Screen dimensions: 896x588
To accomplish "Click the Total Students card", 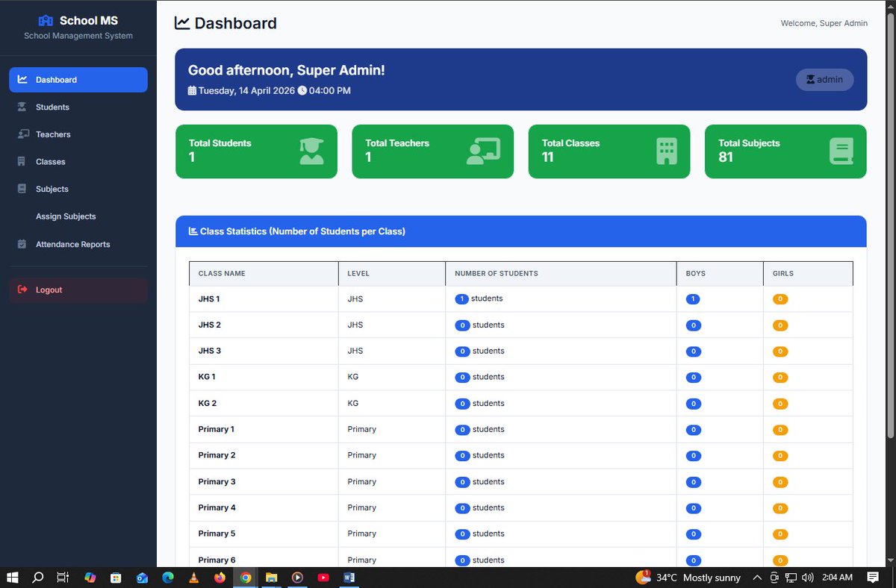I will (x=256, y=151).
